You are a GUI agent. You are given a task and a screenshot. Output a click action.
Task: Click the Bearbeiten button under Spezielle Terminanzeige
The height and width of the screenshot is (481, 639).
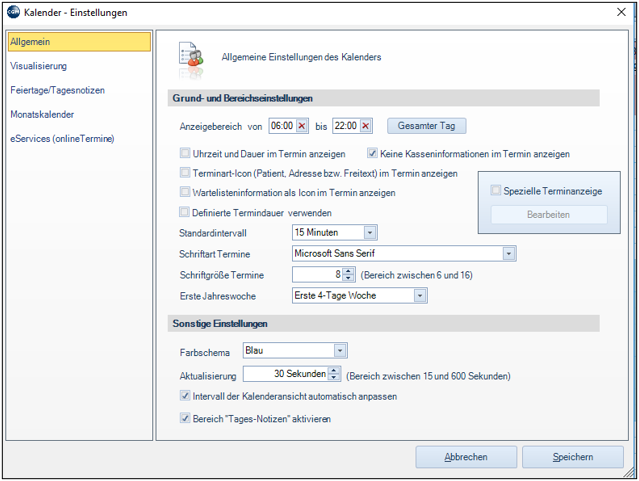(x=549, y=214)
